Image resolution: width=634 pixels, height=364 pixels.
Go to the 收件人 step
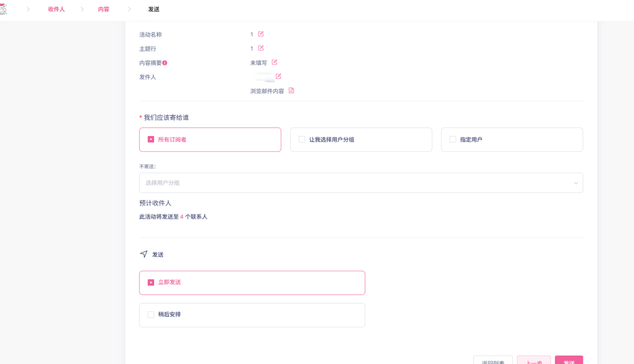(57, 9)
